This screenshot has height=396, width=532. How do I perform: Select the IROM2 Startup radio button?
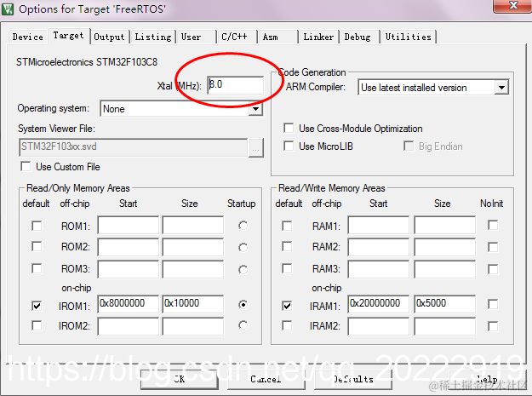243,325
